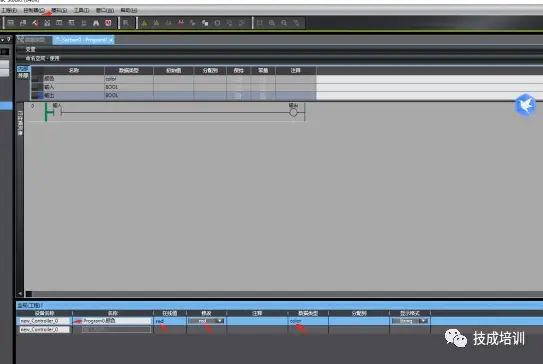The image size is (543, 364).
Task: Select the 输入 contact on rung 0
Action: (x=56, y=111)
